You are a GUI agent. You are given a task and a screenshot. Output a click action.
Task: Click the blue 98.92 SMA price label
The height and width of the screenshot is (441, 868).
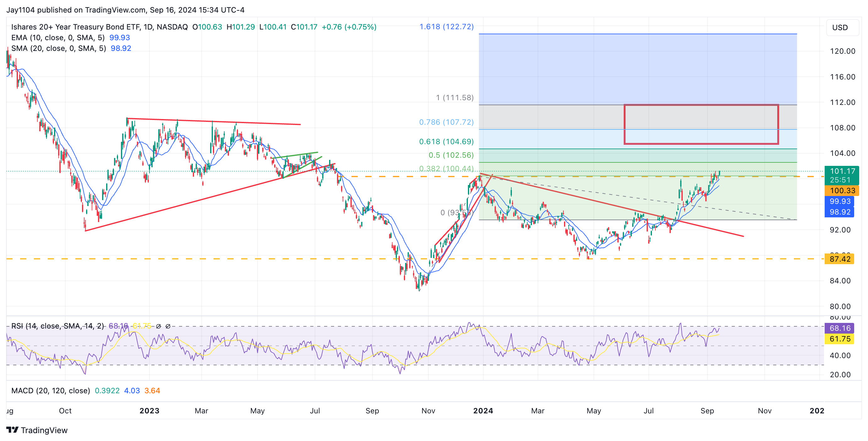(839, 212)
